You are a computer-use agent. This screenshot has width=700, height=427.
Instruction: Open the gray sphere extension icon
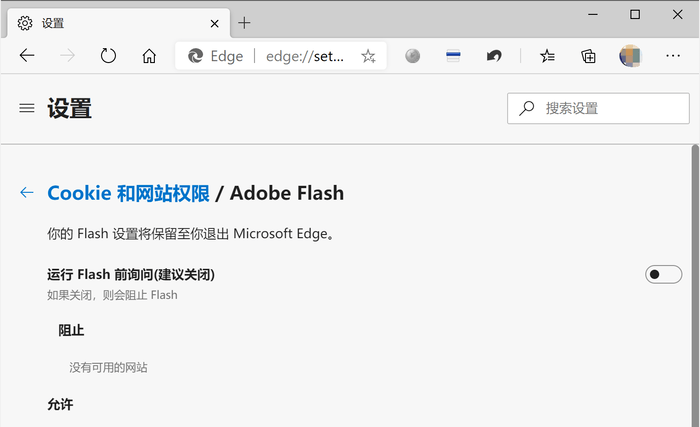coord(412,56)
